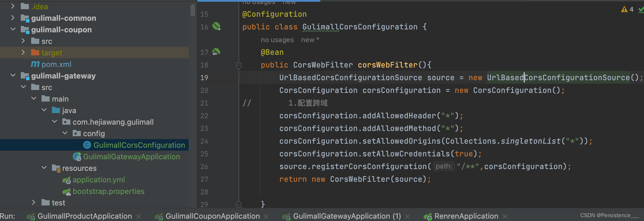This screenshot has height=221, width=644.
Task: Collapse src chevron under gulimall-gateway
Action: [x=23, y=87]
